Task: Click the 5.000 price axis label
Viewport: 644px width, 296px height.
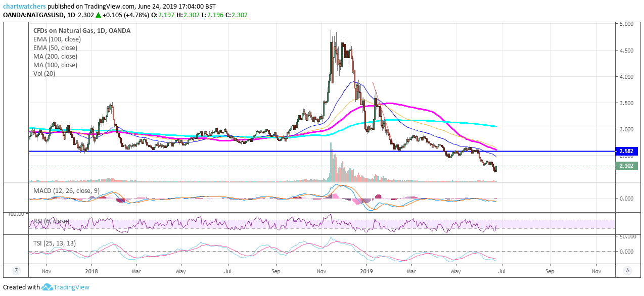Action: pos(627,24)
